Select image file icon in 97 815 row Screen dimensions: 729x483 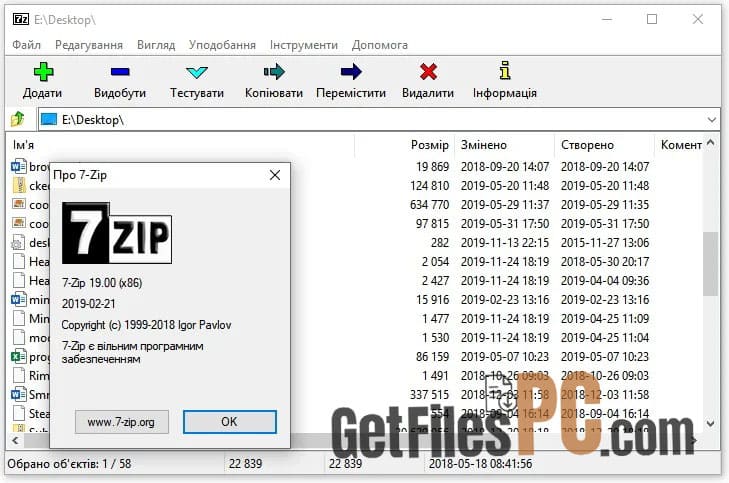click(19, 223)
